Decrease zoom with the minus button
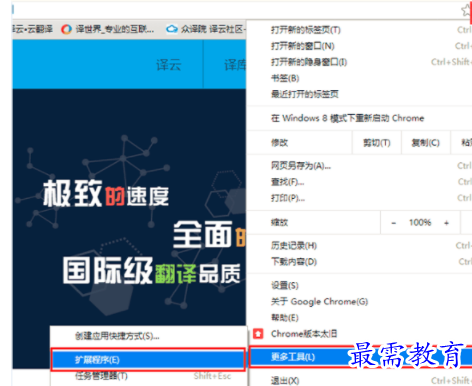The width and height of the screenshot is (472, 386). pos(394,223)
